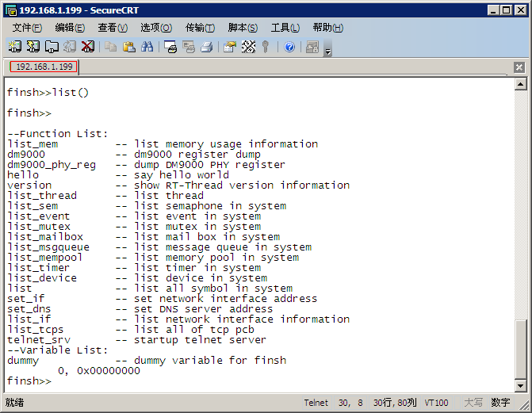This screenshot has height=413, width=532.
Task: Click the dummy variable entry
Action: coord(23,361)
